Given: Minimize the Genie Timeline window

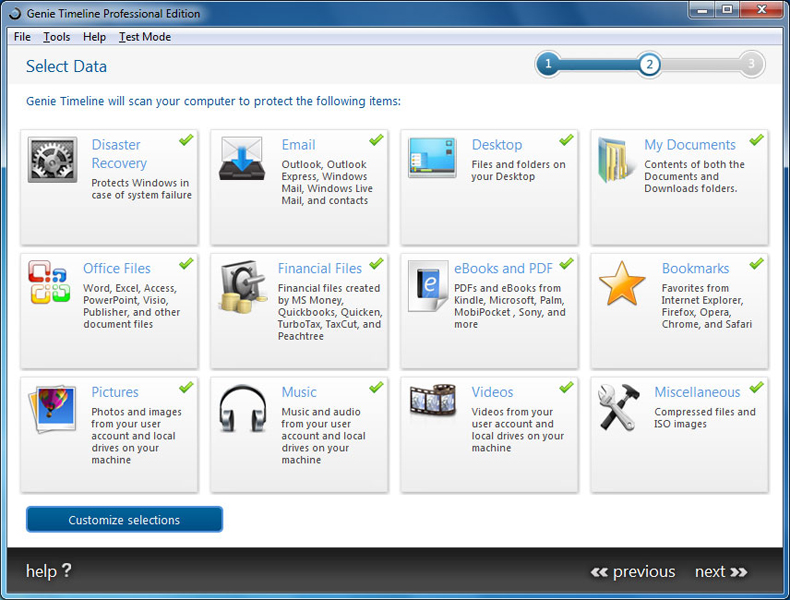Looking at the screenshot, I should (x=702, y=10).
